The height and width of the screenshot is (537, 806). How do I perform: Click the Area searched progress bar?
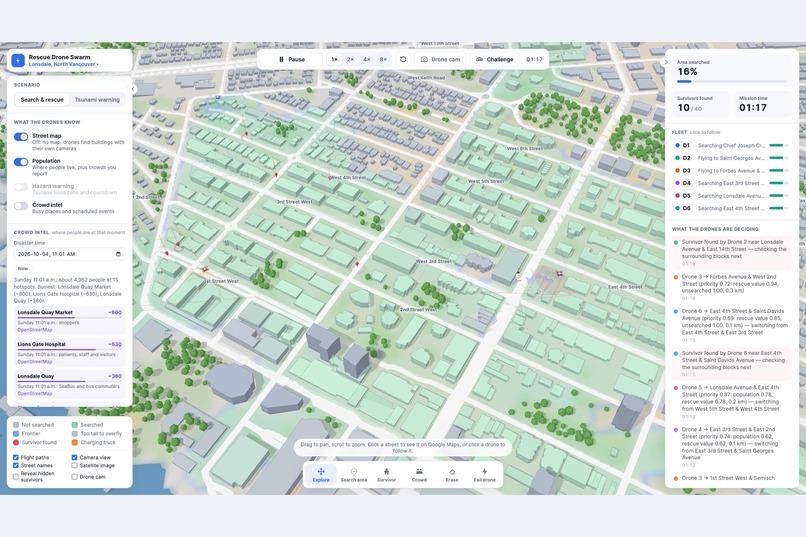pos(732,81)
